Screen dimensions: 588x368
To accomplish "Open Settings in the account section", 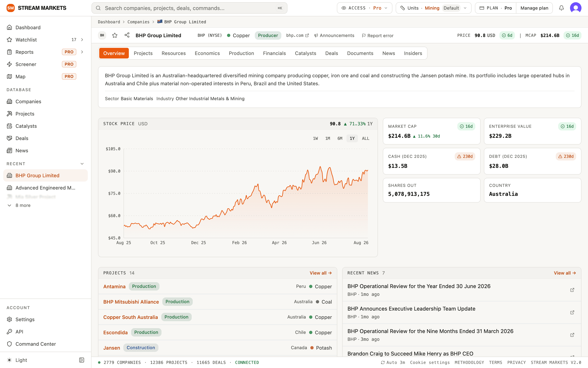I will click(46, 319).
